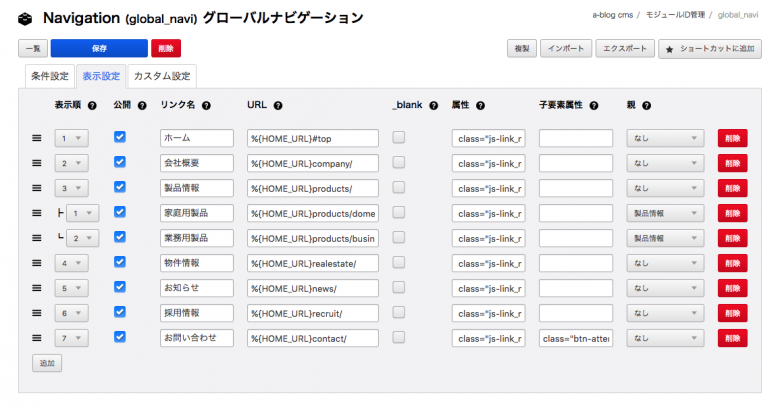780x410 pixels.
Task: Open the カスタム設定 tab
Action: (161, 76)
